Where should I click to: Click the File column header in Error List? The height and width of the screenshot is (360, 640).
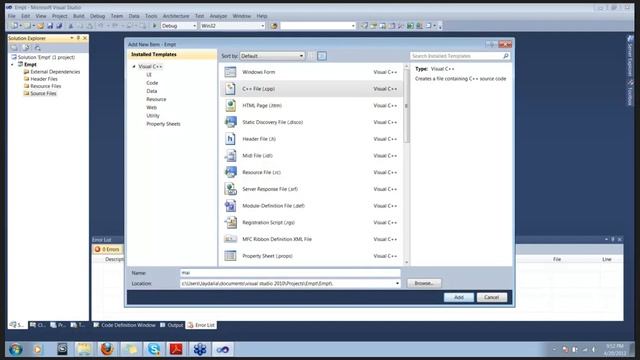(557, 259)
